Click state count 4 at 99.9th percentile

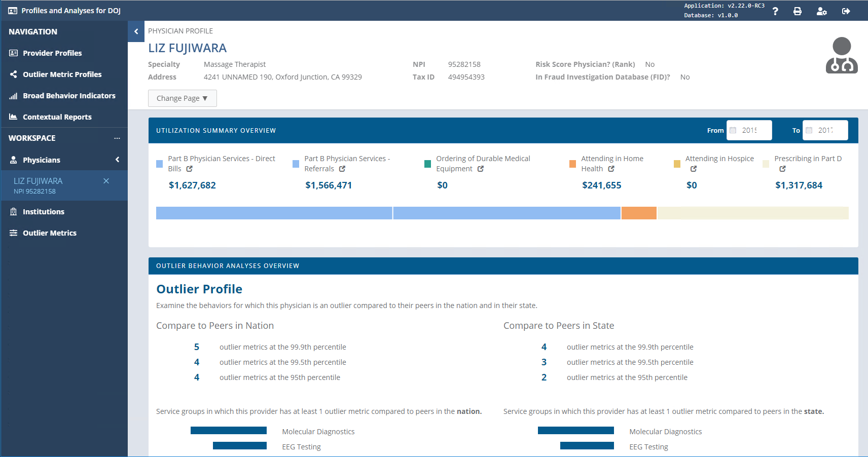click(544, 347)
